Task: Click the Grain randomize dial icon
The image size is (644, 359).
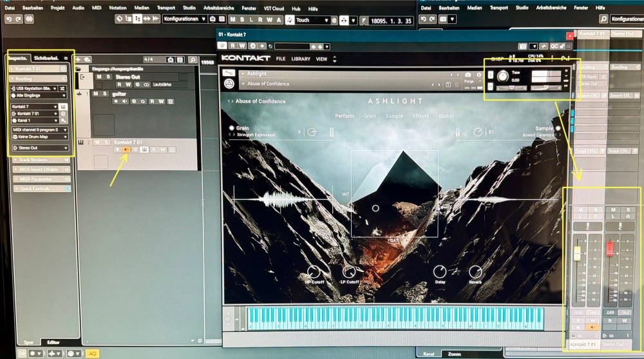Action: [311, 132]
